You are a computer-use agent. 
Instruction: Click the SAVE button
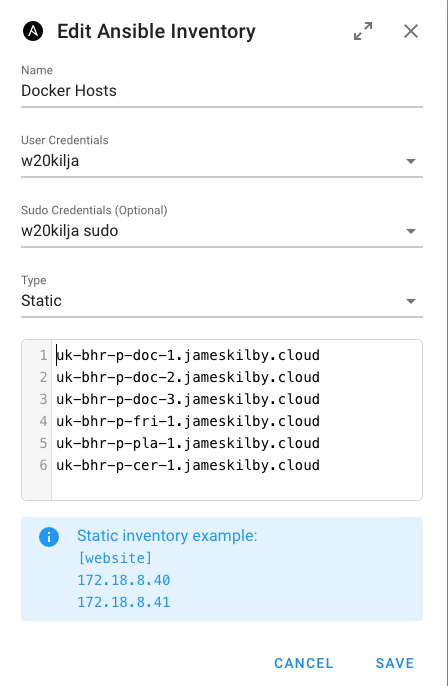[x=395, y=663]
